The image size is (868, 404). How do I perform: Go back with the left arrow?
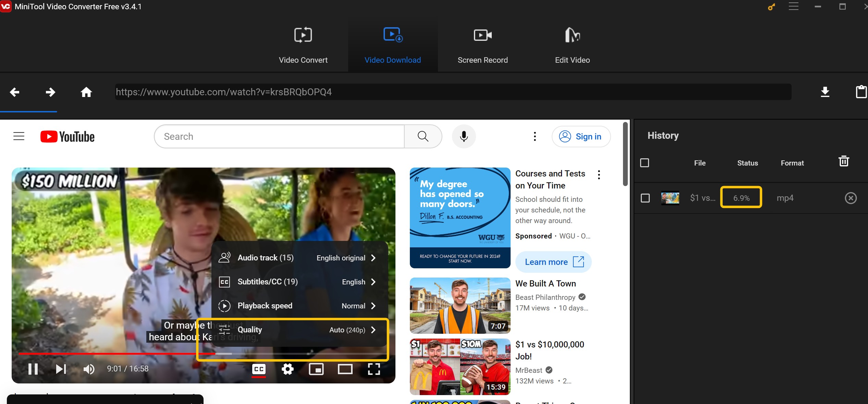[x=14, y=92]
